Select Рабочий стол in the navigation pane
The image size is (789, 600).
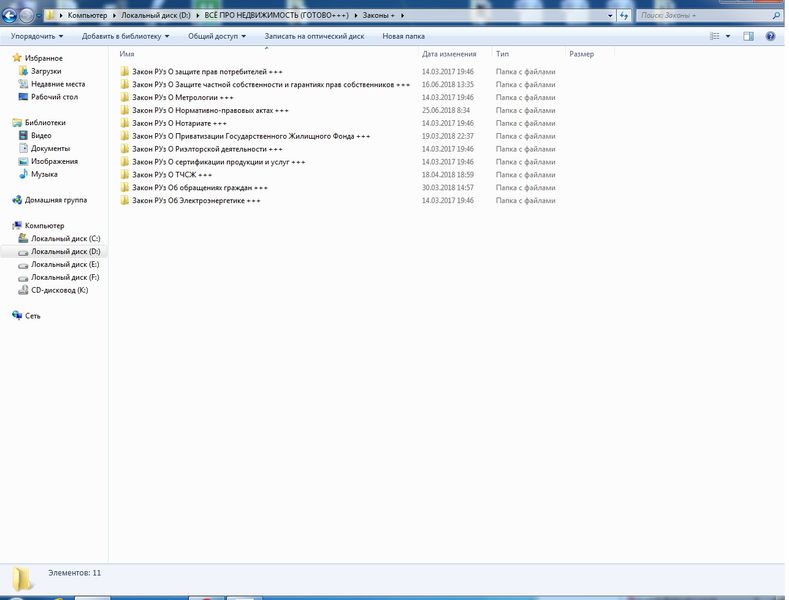coord(54,97)
